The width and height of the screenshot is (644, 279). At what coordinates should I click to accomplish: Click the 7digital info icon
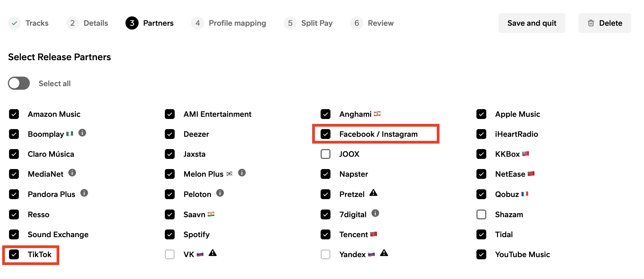pos(375,213)
